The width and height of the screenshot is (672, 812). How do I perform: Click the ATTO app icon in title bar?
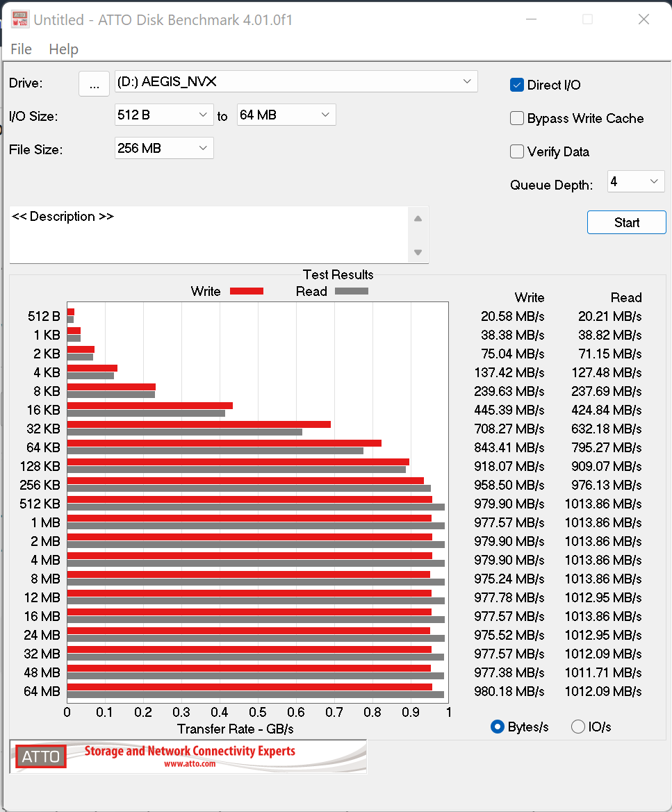[19, 19]
